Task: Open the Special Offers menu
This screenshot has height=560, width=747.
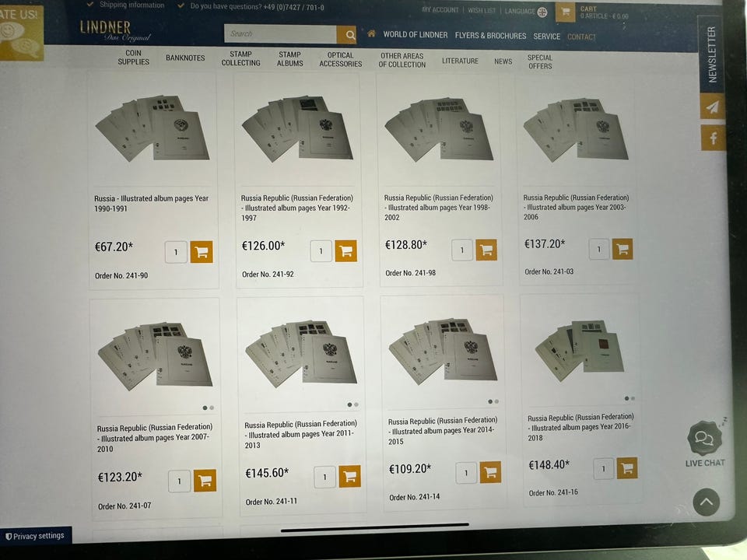Action: coord(540,61)
